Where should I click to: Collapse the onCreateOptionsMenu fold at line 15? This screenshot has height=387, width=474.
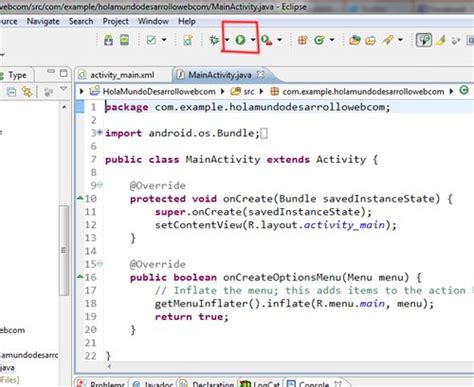[x=100, y=263]
